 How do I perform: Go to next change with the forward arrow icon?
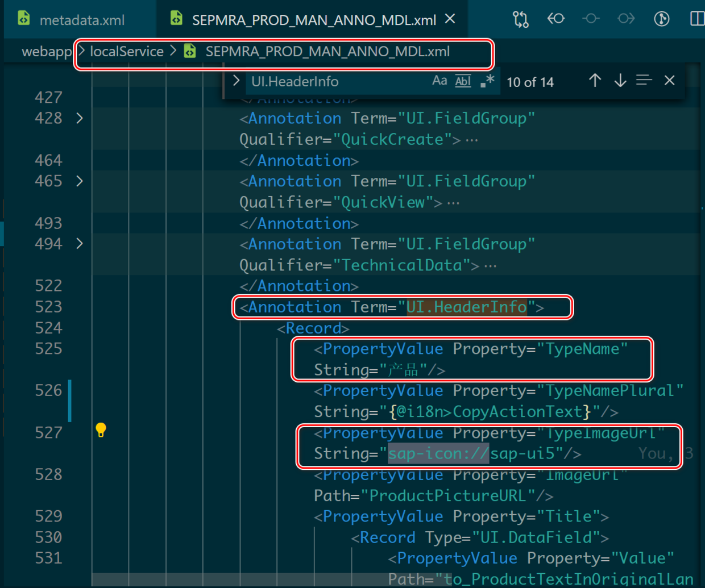(x=626, y=19)
